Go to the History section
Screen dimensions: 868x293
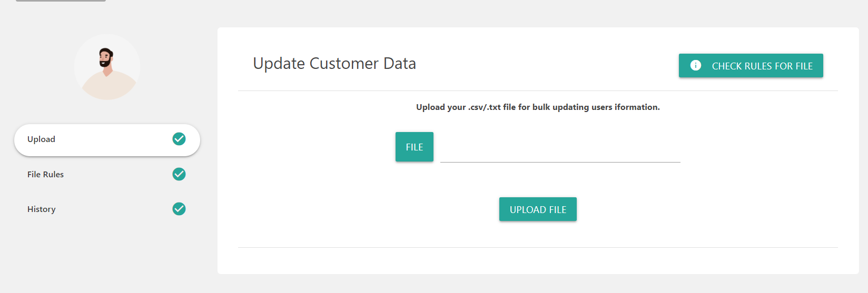[42, 209]
